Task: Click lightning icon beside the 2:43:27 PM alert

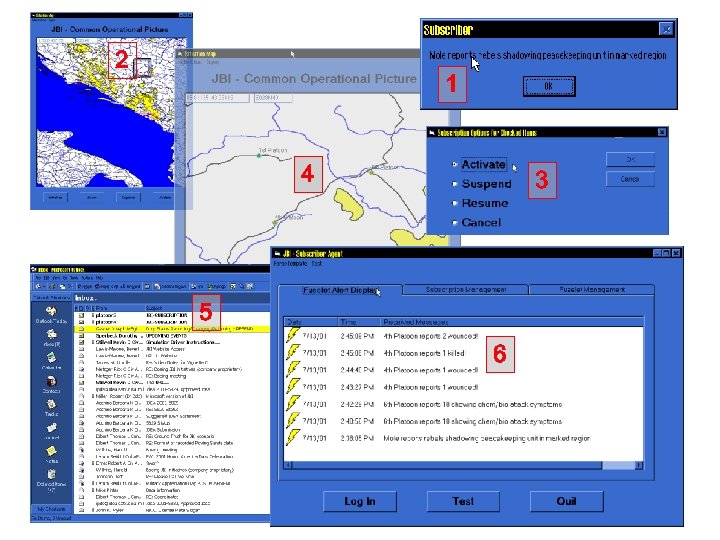Action: (x=292, y=387)
